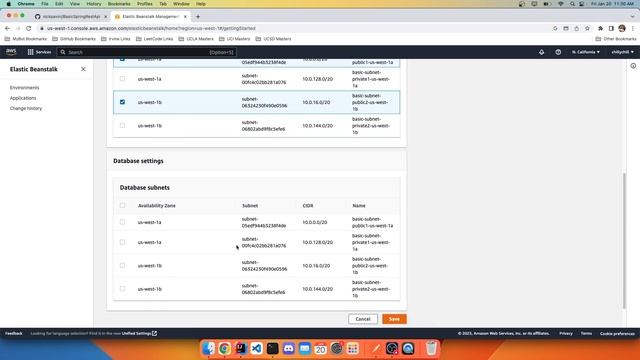The height and width of the screenshot is (360, 640).
Task: Open Unified Settings link in footer
Action: 139,333
